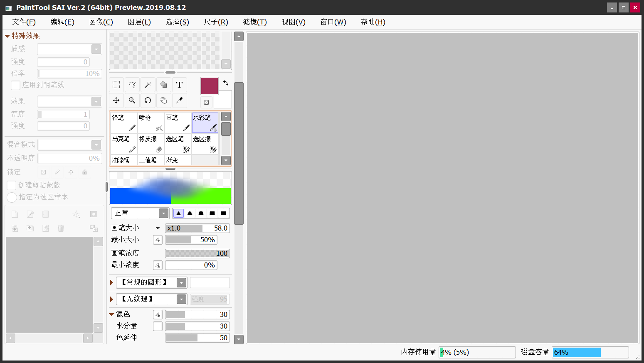The width and height of the screenshot is (644, 363).
Task: Click the new linework layer pen icon
Action: click(x=30, y=214)
